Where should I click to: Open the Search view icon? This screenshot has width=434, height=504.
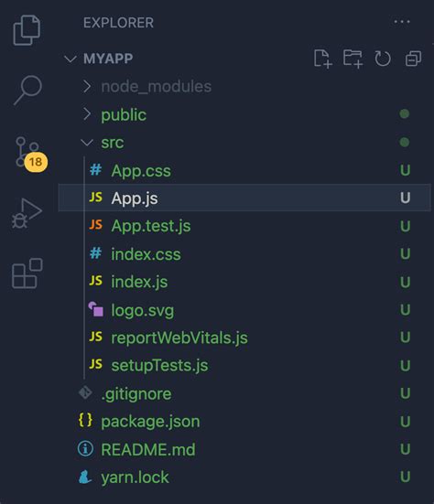[27, 91]
